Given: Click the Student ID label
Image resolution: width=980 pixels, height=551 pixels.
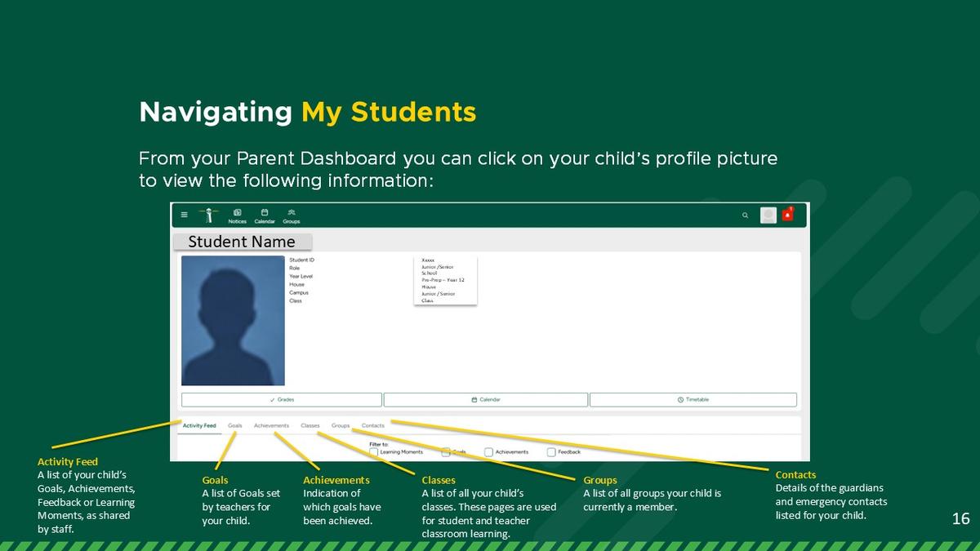Looking at the screenshot, I should [302, 260].
